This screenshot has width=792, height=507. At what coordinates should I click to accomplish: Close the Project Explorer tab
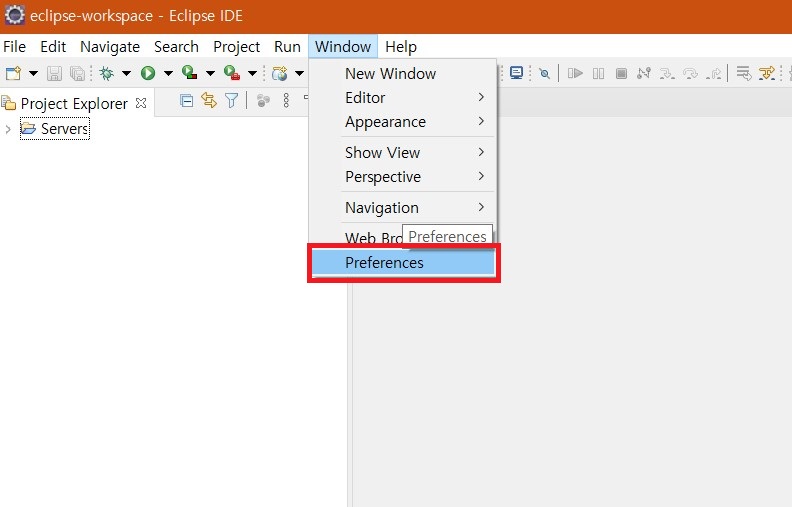(141, 103)
